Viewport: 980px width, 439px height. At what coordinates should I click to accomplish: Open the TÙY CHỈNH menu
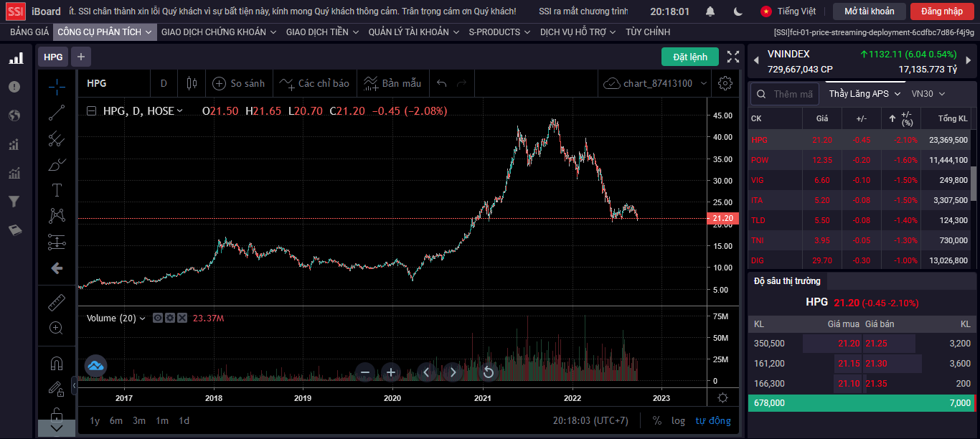pyautogui.click(x=648, y=32)
